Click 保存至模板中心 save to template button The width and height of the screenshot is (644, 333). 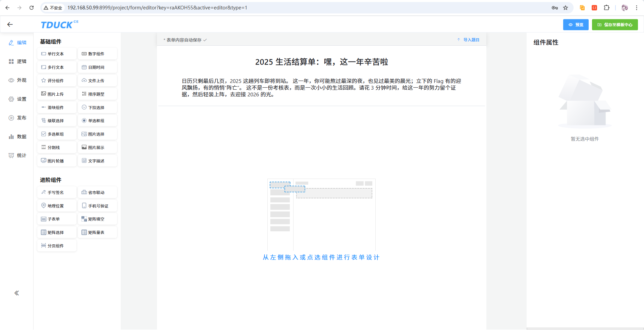(614, 25)
